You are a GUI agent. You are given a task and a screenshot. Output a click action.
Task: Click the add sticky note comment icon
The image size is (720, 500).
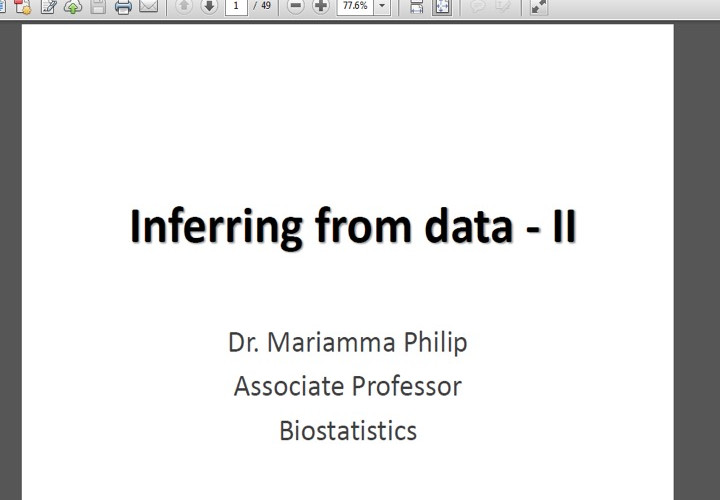(x=478, y=6)
